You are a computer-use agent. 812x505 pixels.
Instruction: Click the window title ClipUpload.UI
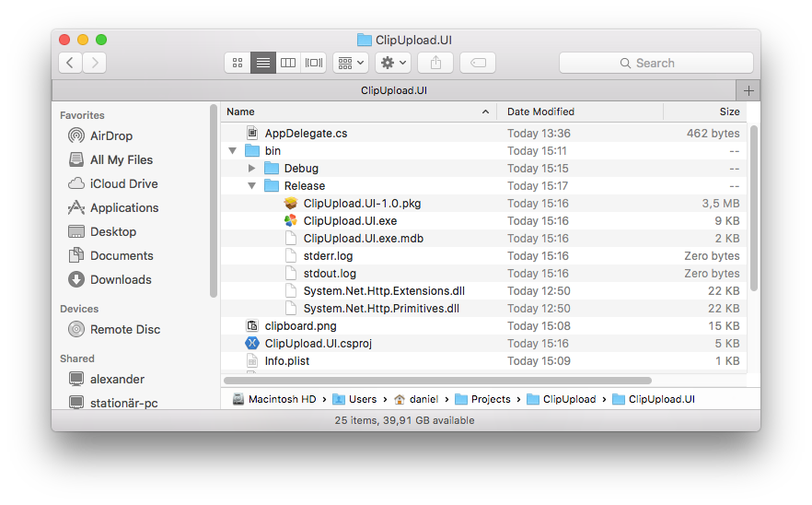tap(413, 40)
